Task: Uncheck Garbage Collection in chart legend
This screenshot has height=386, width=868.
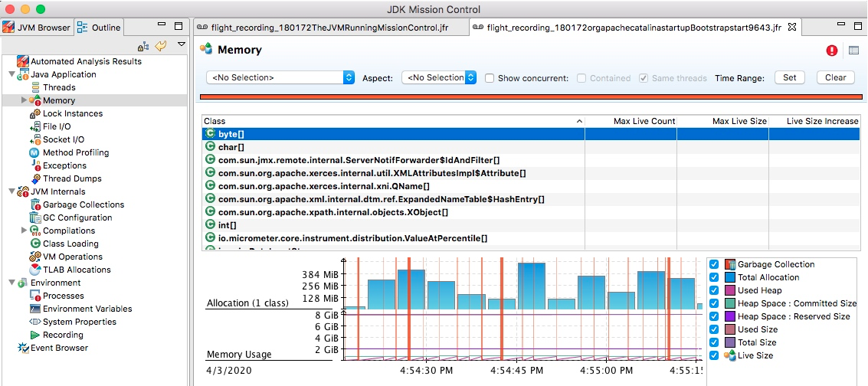Action: [714, 264]
